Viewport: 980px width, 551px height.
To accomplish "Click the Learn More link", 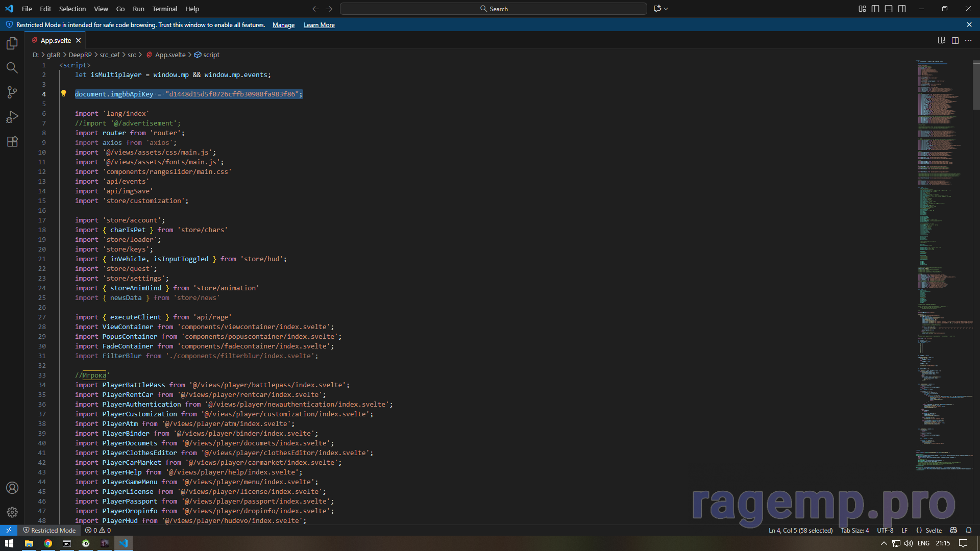I will coord(319,25).
